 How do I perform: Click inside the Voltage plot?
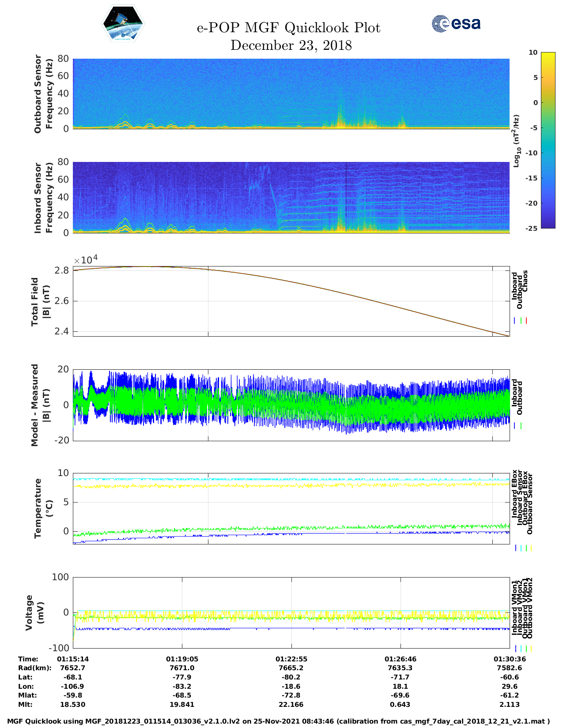[x=291, y=612]
